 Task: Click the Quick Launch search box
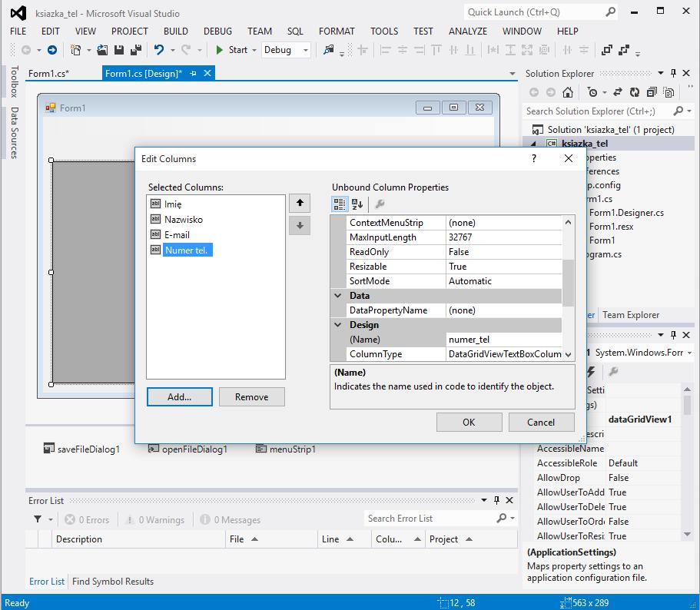pos(534,12)
